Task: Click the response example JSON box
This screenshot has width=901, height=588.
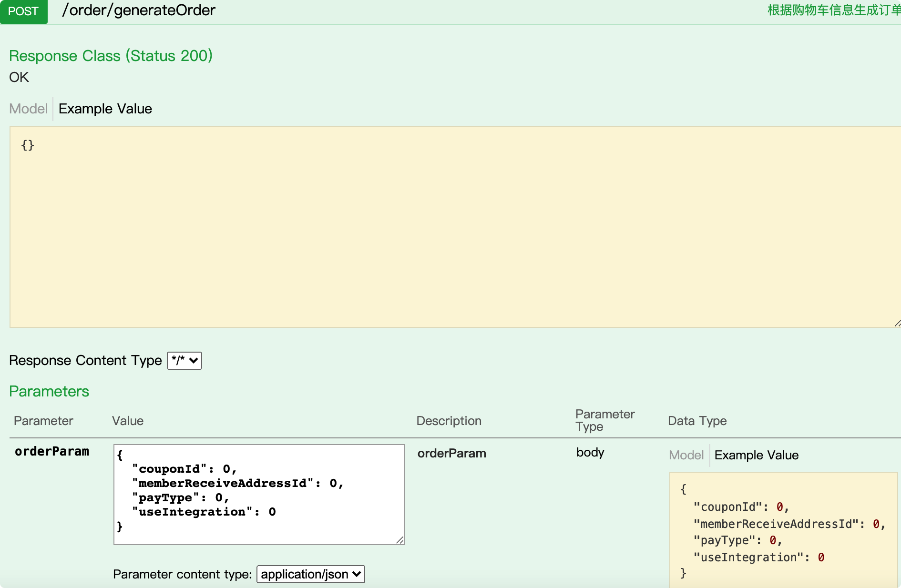Action: (455, 227)
